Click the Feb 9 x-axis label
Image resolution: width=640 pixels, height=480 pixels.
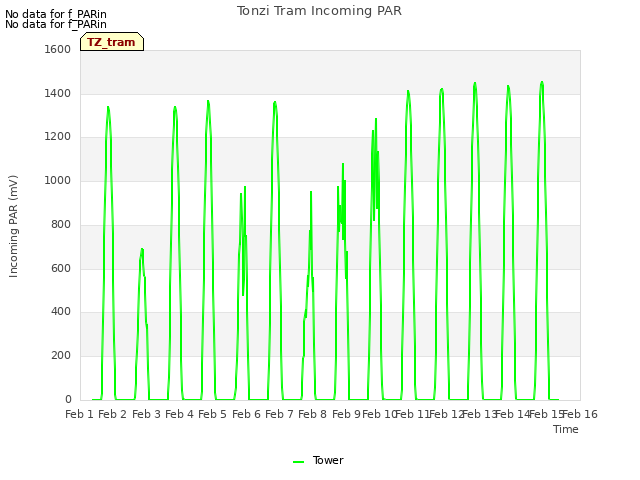346,414
